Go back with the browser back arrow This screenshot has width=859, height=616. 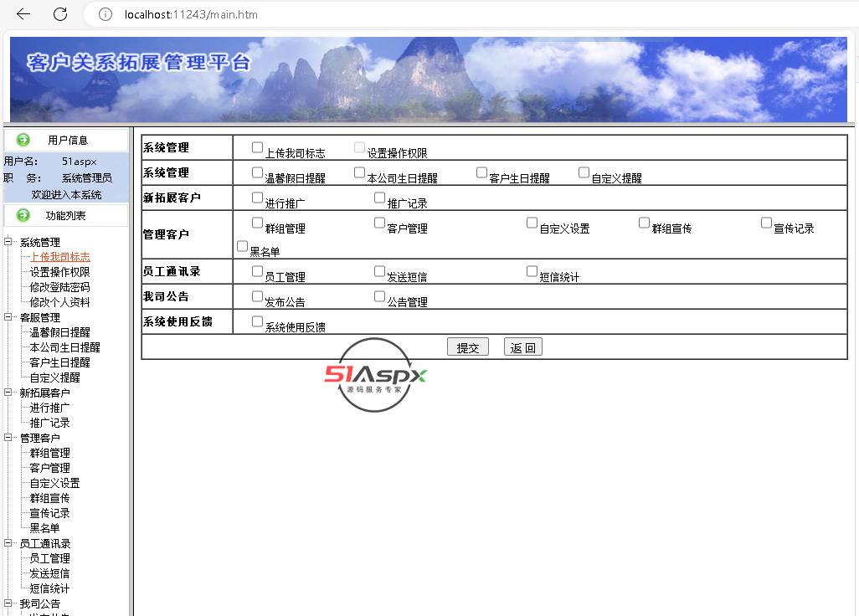click(23, 14)
